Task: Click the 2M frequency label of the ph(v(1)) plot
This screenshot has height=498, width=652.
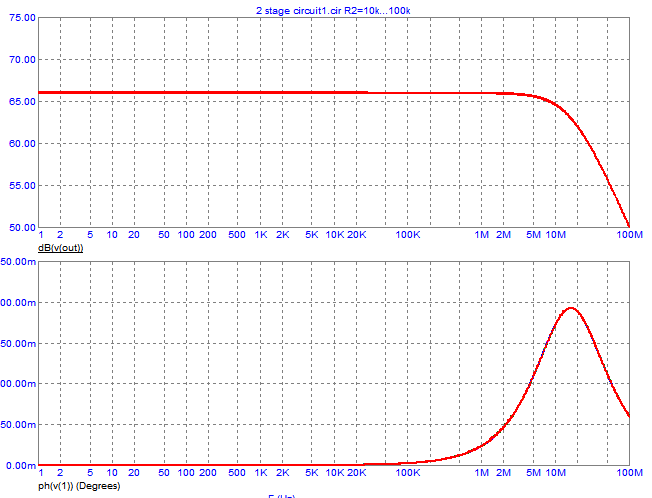Action: [504, 473]
